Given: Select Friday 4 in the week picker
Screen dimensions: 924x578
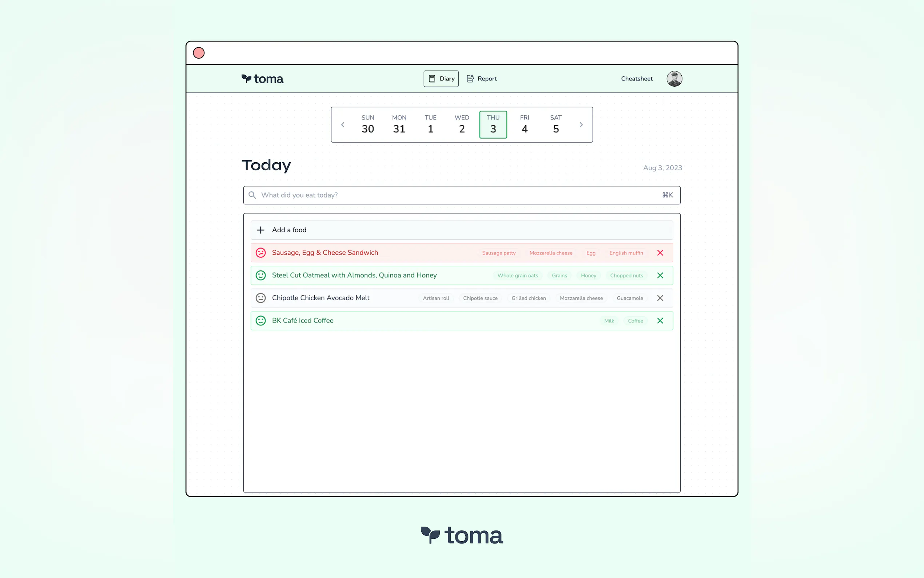Looking at the screenshot, I should click(x=524, y=124).
